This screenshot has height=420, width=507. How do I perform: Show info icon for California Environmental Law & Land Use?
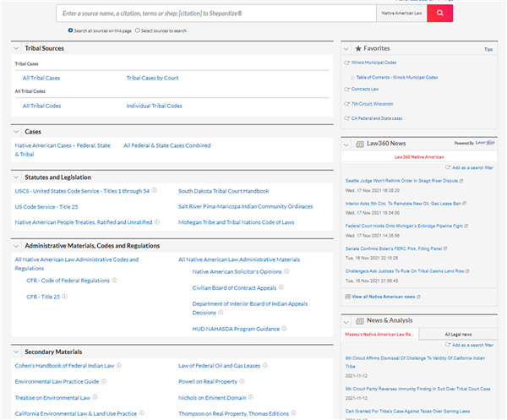pos(142,413)
